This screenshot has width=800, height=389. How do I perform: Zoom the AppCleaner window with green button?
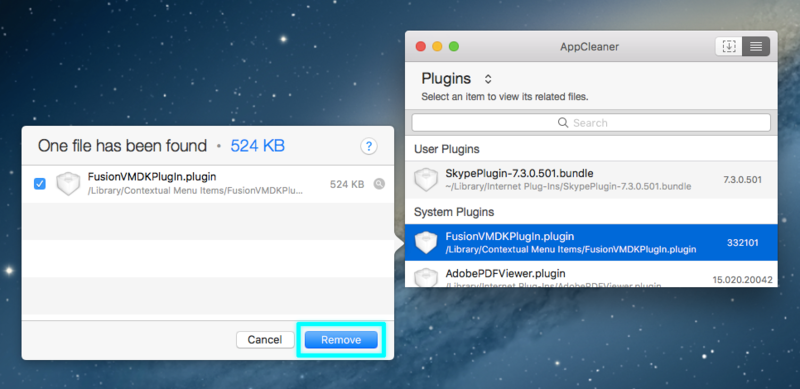point(454,46)
